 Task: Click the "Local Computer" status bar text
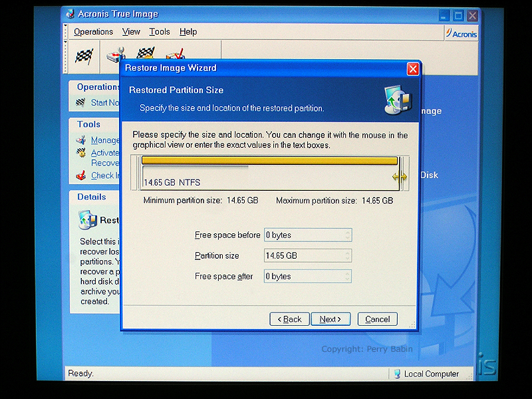point(432,374)
